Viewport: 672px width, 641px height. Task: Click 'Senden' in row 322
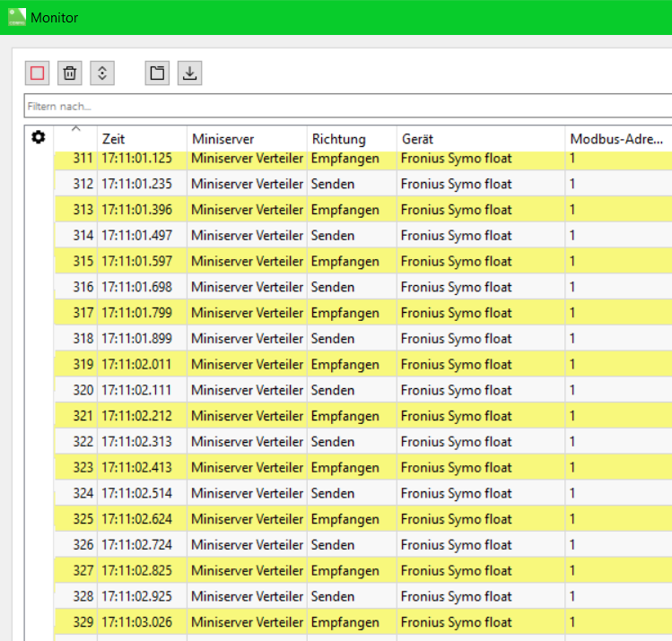click(333, 441)
